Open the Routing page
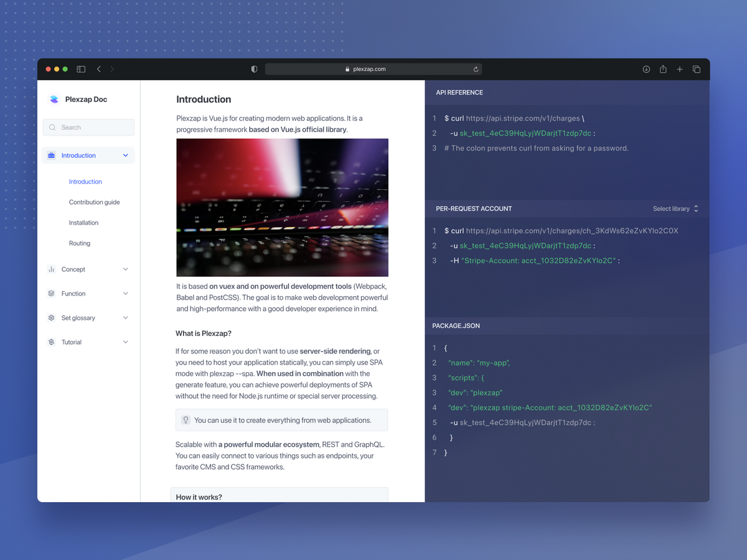 click(x=80, y=243)
